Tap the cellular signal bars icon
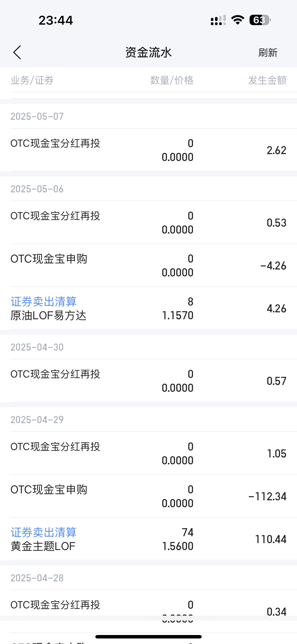This screenshot has width=297, height=644. [218, 20]
